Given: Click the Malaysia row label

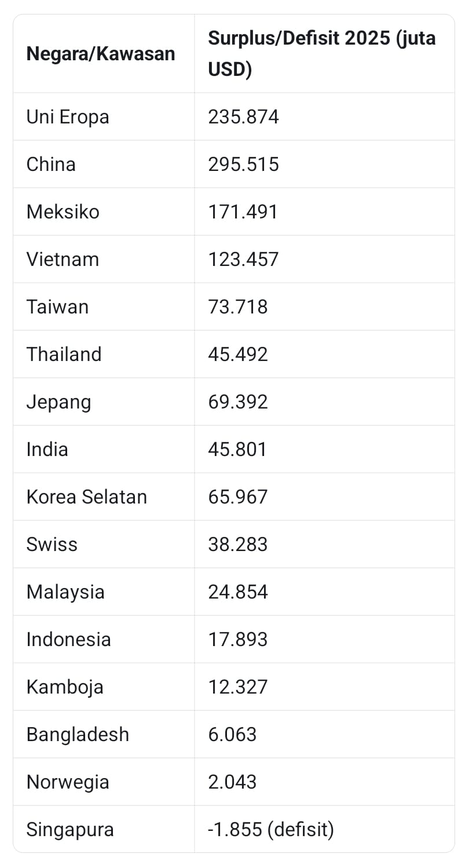Looking at the screenshot, I should (x=65, y=592).
